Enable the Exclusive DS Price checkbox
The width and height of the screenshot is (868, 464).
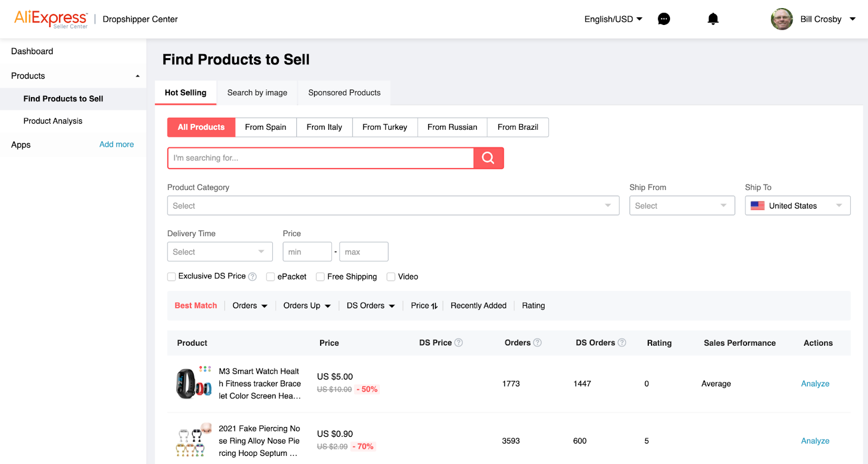point(171,277)
